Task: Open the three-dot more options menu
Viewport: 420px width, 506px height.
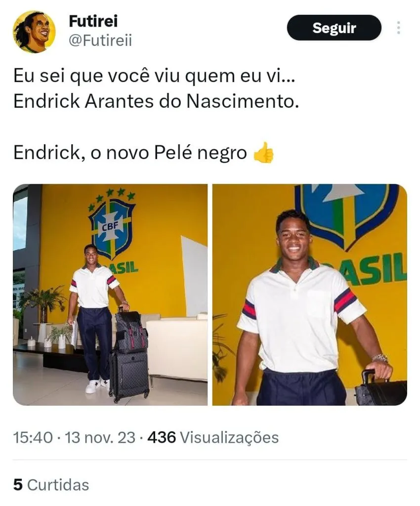Action: point(399,28)
